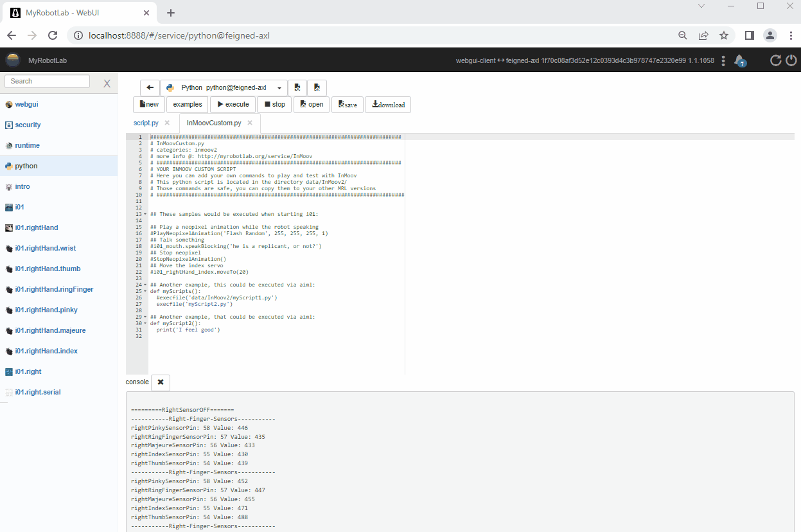Run the script with execute button

click(233, 105)
